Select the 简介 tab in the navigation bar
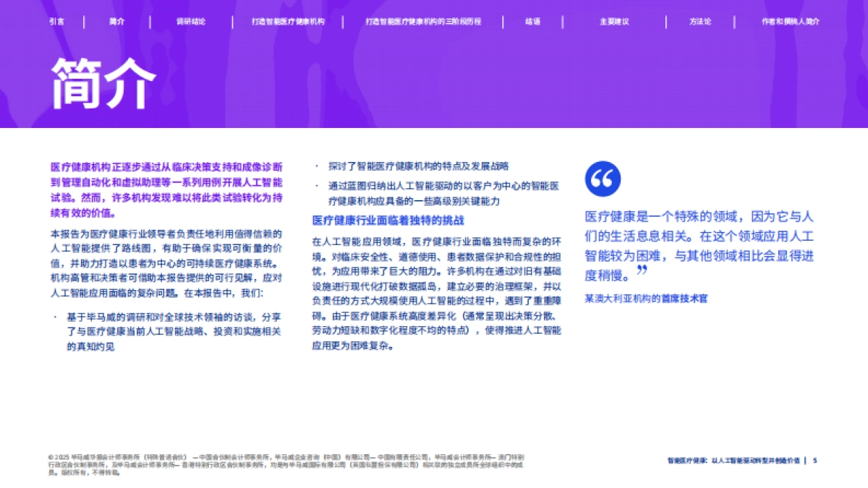Screen dimensions: 868x488 click(x=116, y=22)
